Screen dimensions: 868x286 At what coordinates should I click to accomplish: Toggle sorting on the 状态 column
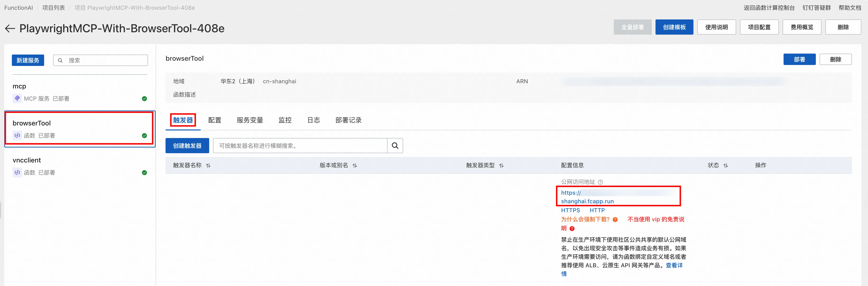pos(725,165)
